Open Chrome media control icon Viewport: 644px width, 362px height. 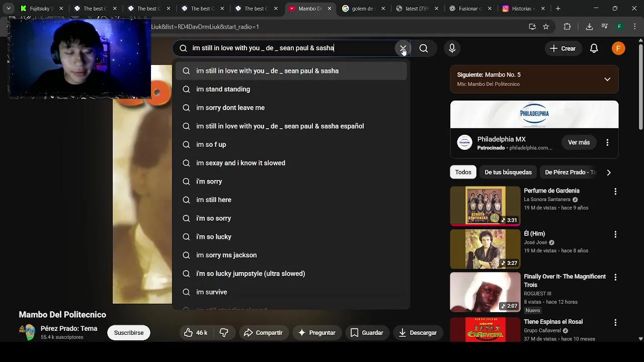click(x=605, y=27)
